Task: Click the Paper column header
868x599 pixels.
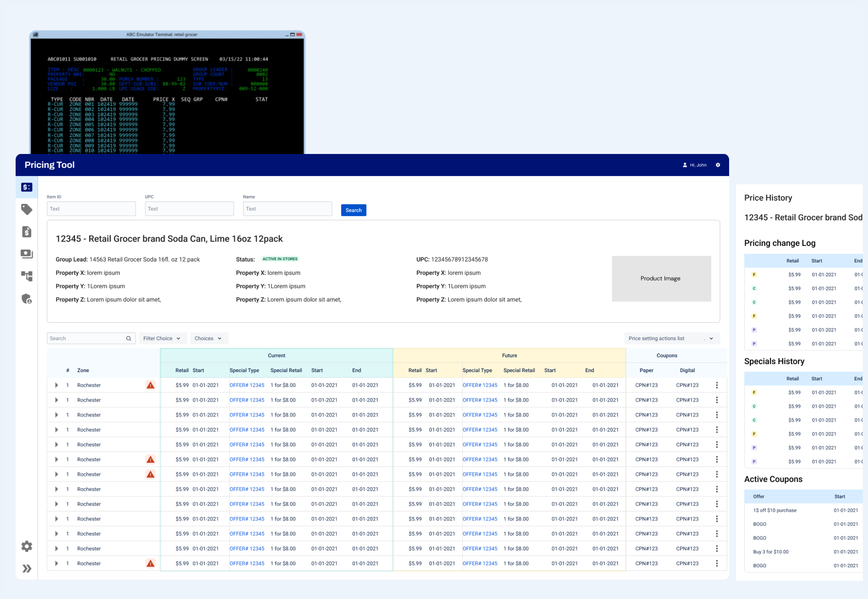Action: point(646,370)
